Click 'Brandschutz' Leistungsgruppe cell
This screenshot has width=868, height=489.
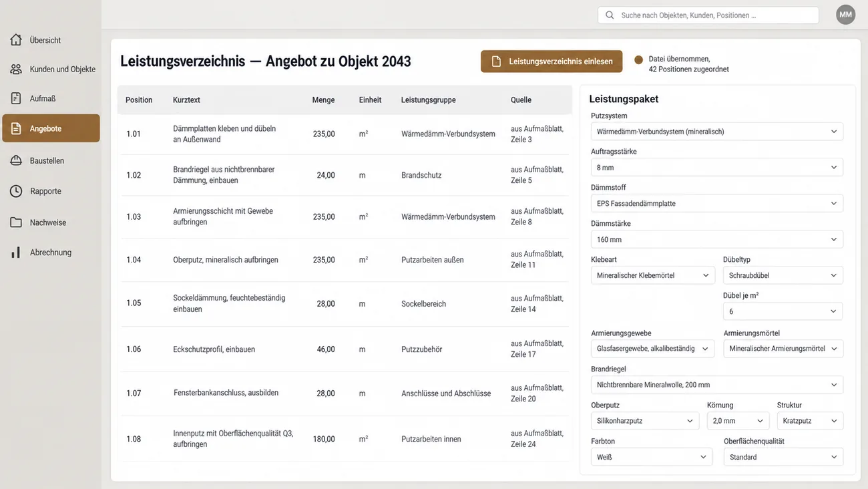pyautogui.click(x=421, y=175)
